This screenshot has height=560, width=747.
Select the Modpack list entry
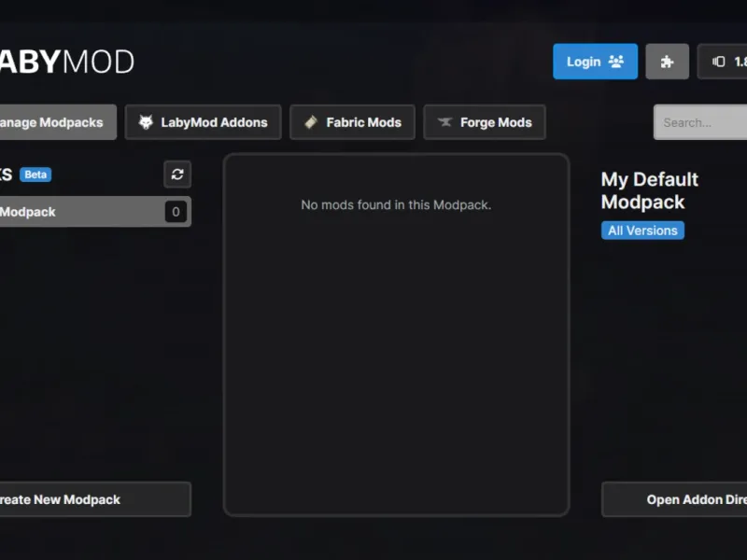click(95, 212)
